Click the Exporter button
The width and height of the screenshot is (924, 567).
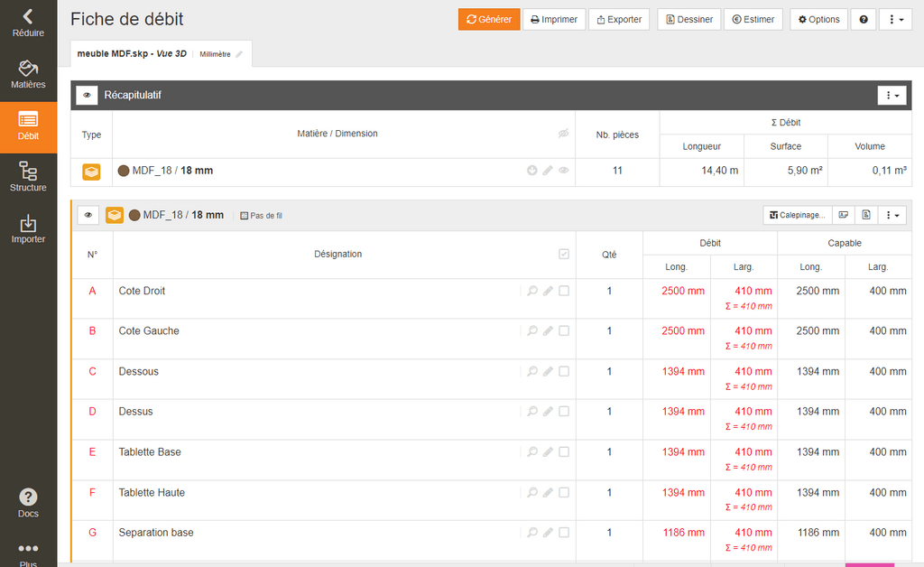(x=618, y=19)
